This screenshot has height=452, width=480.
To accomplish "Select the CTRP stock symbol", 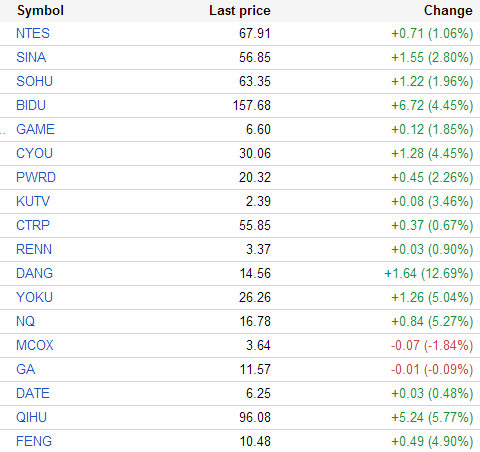I will point(33,225).
